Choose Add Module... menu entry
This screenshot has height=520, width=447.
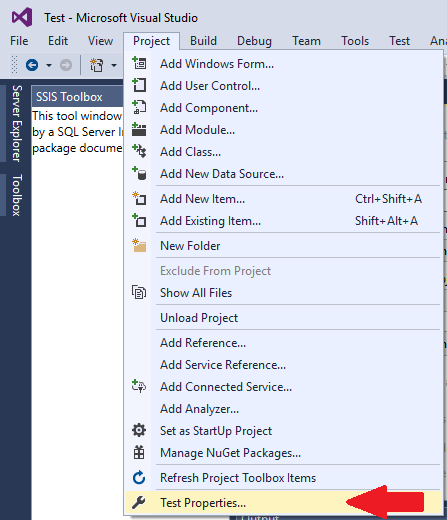click(283, 129)
